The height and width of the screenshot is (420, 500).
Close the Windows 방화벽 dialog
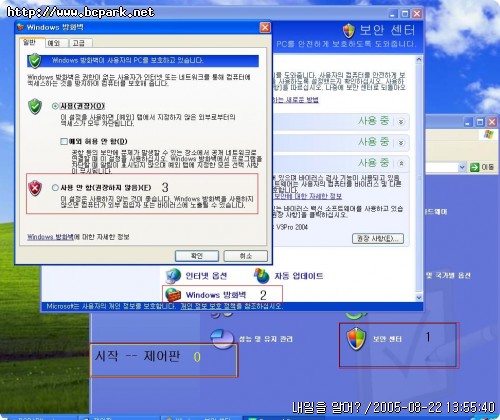point(265,27)
